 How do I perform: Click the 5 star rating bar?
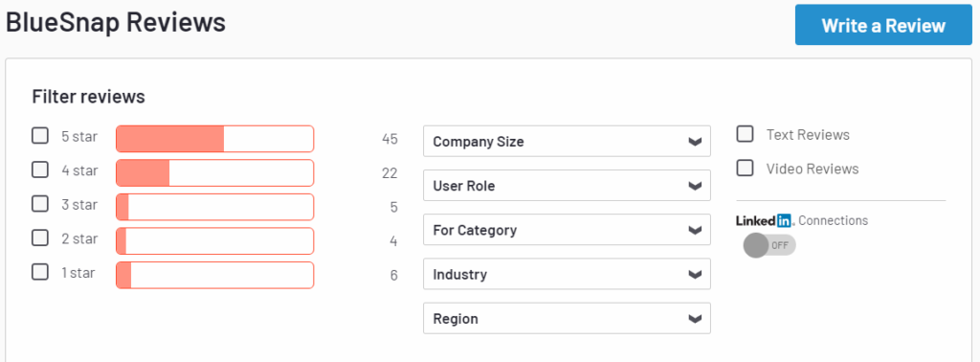(x=215, y=139)
